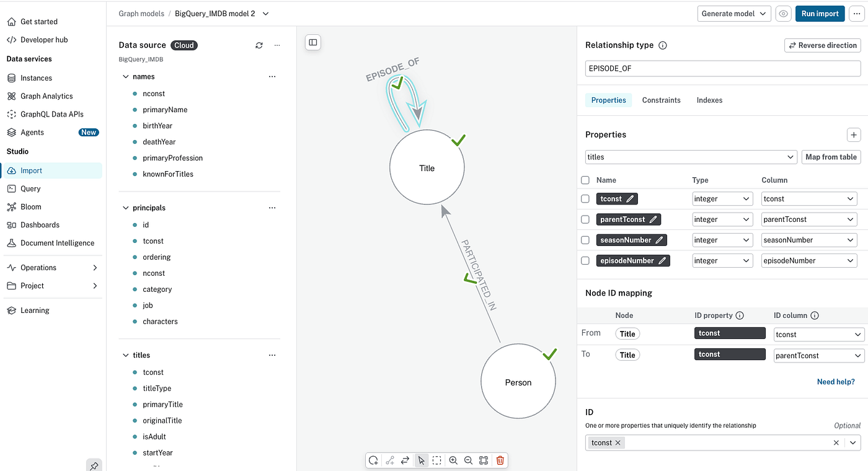The width and height of the screenshot is (868, 471).
Task: Select the pointer tool in canvas toolbar
Action: [422, 460]
